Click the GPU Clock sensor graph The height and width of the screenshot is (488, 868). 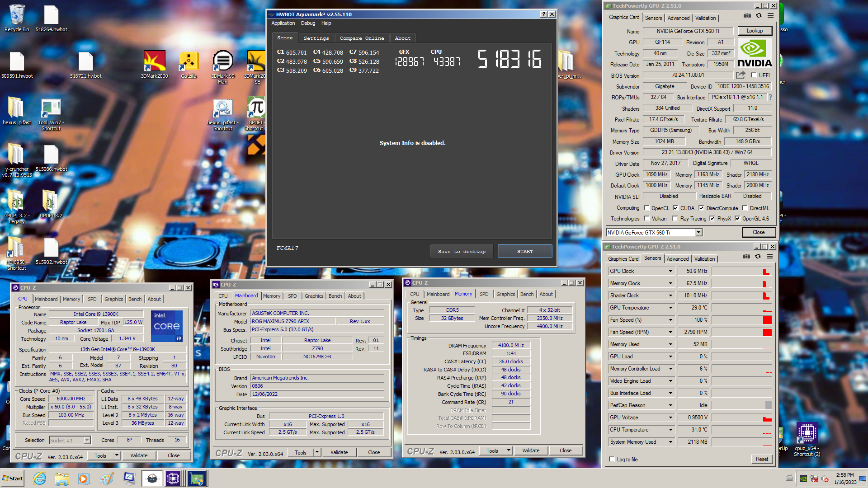tap(741, 271)
